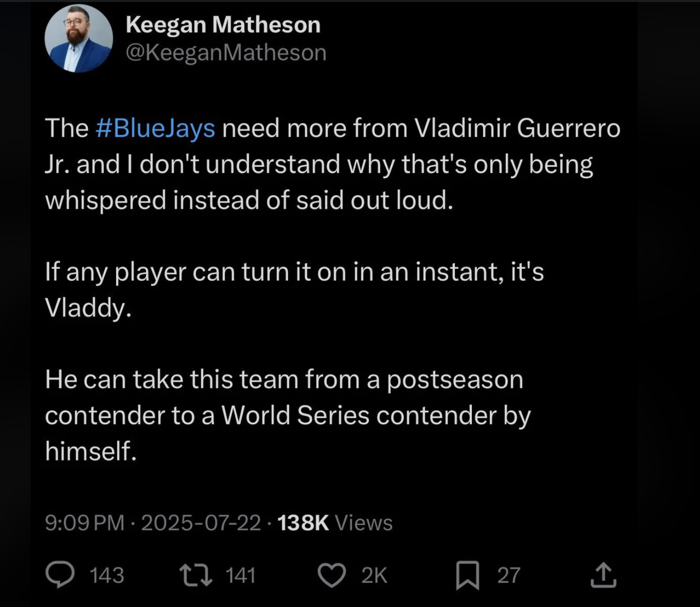The image size is (700, 607).
Task: View the 138K Views analytics
Action: point(303,523)
